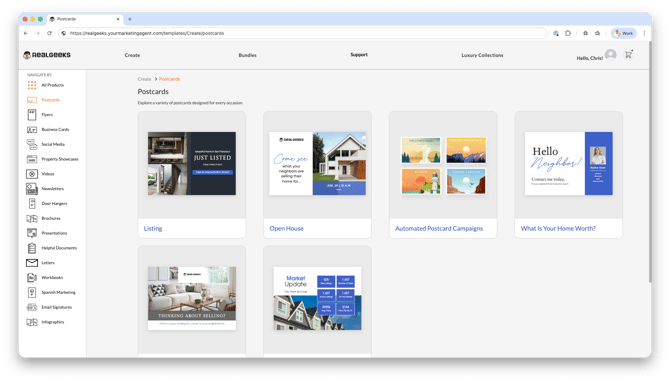This screenshot has height=382, width=670.
Task: Click the Postcards breadcrumb link
Action: [x=170, y=79]
